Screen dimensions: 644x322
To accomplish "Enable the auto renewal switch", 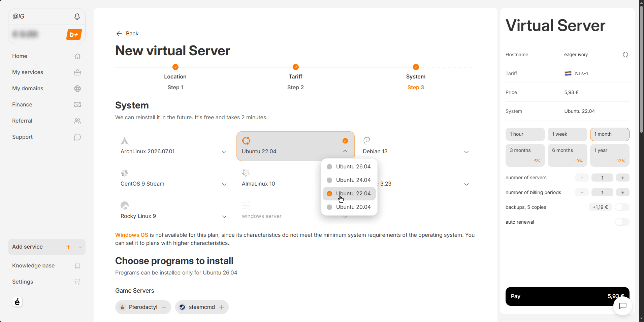I will click(622, 222).
